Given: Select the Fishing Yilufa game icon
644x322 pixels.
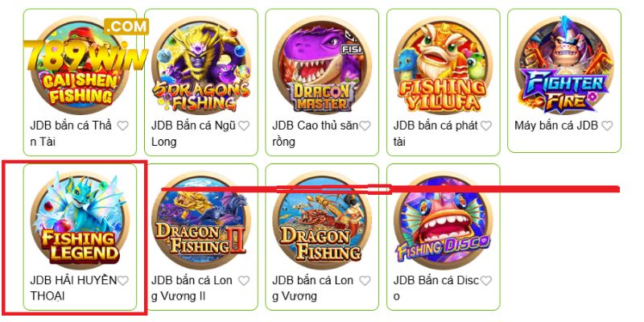Looking at the screenshot, I should point(444,65).
